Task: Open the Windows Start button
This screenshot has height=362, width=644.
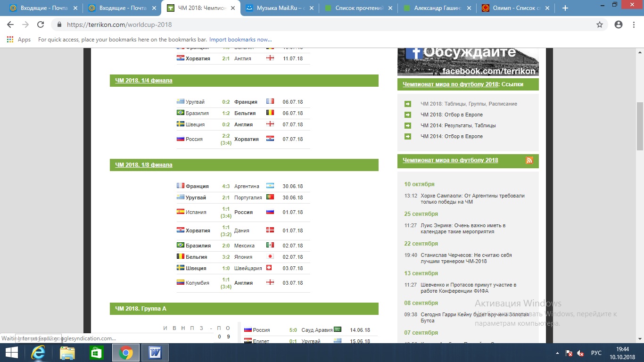Action: tap(11, 353)
